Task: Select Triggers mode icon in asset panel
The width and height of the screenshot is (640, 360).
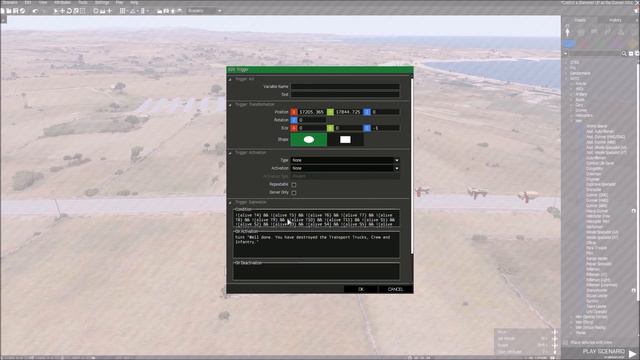Action: (594, 31)
